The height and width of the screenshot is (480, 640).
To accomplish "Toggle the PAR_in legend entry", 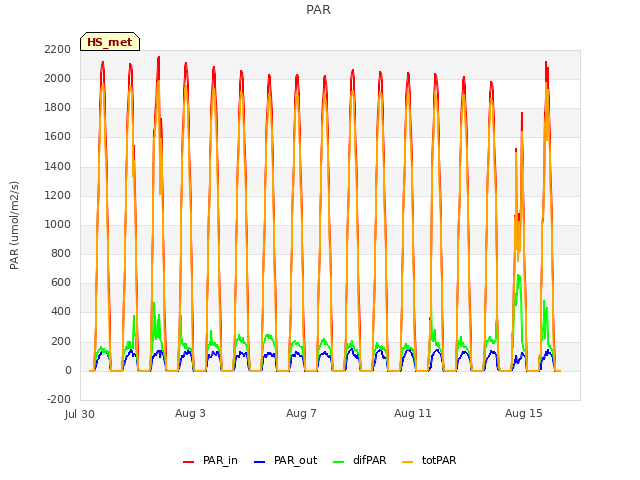I will [211, 460].
